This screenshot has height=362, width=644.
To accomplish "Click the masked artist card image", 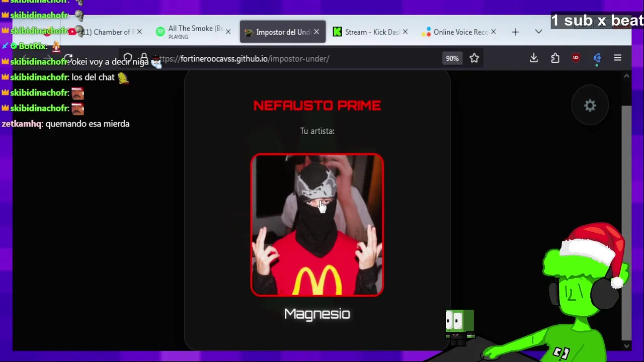I will pyautogui.click(x=317, y=225).
